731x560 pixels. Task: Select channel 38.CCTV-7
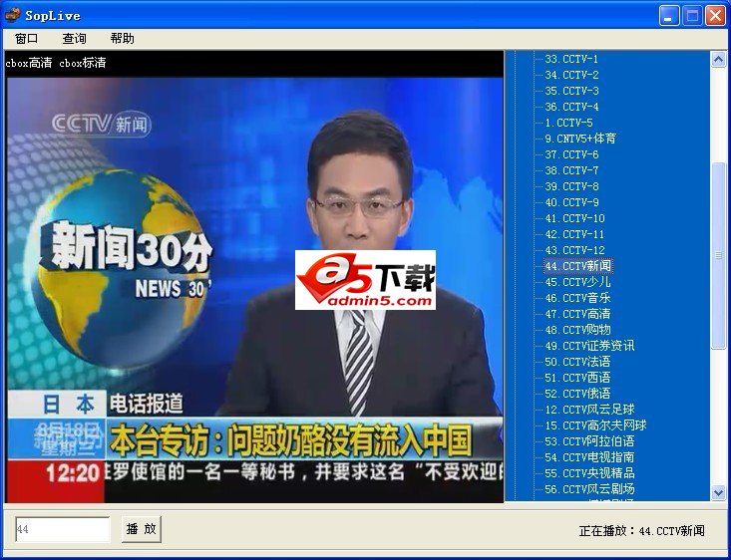click(571, 170)
